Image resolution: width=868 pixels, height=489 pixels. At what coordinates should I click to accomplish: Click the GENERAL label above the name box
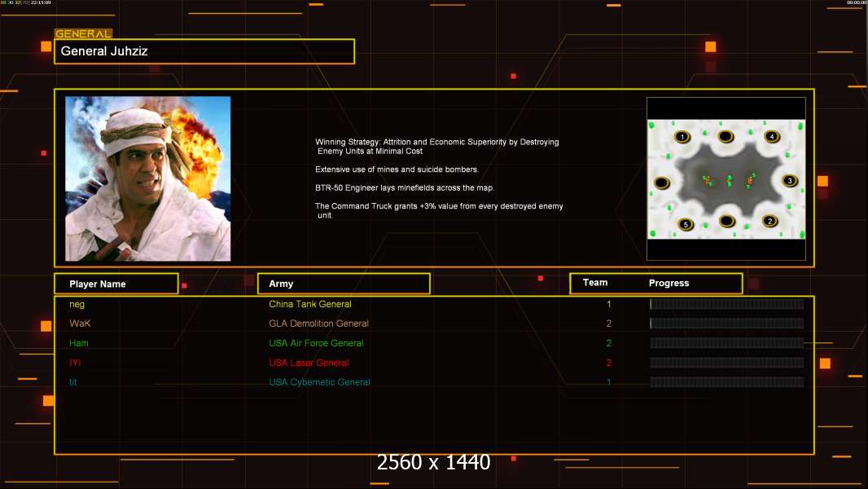[x=83, y=34]
